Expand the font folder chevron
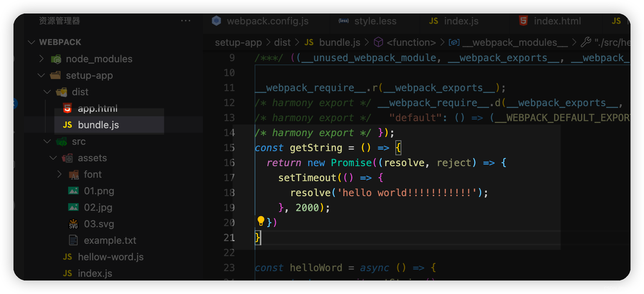The image size is (644, 294). click(60, 174)
